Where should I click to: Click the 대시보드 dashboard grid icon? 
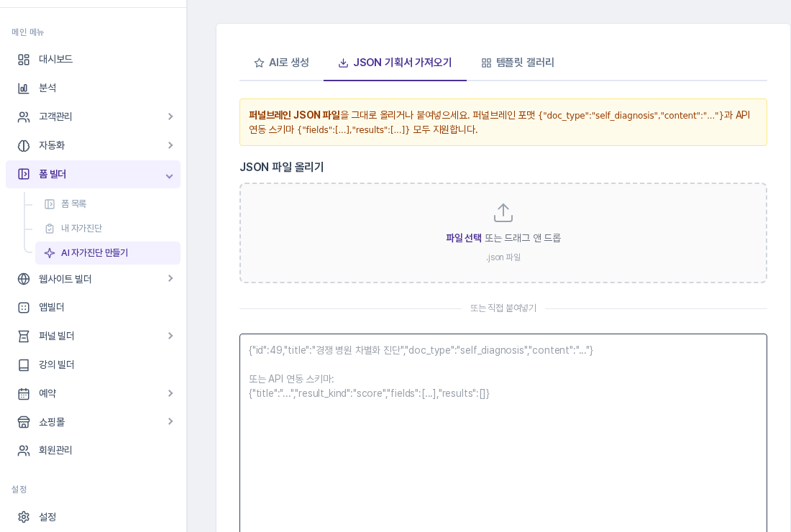pyautogui.click(x=24, y=60)
